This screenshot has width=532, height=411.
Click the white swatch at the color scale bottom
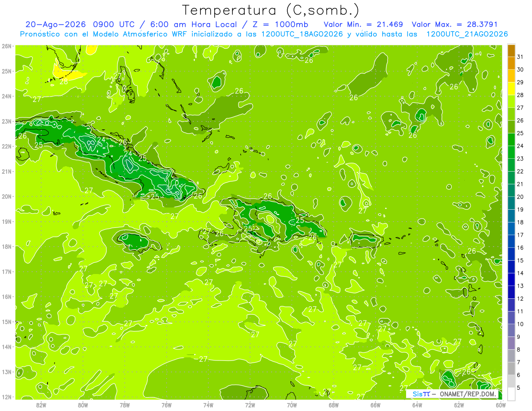[x=511, y=394]
